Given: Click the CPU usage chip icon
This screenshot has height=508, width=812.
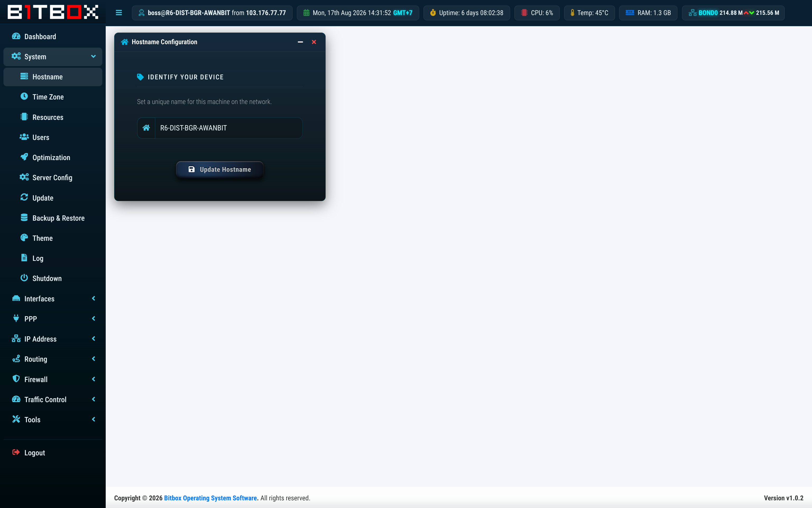Looking at the screenshot, I should point(524,13).
